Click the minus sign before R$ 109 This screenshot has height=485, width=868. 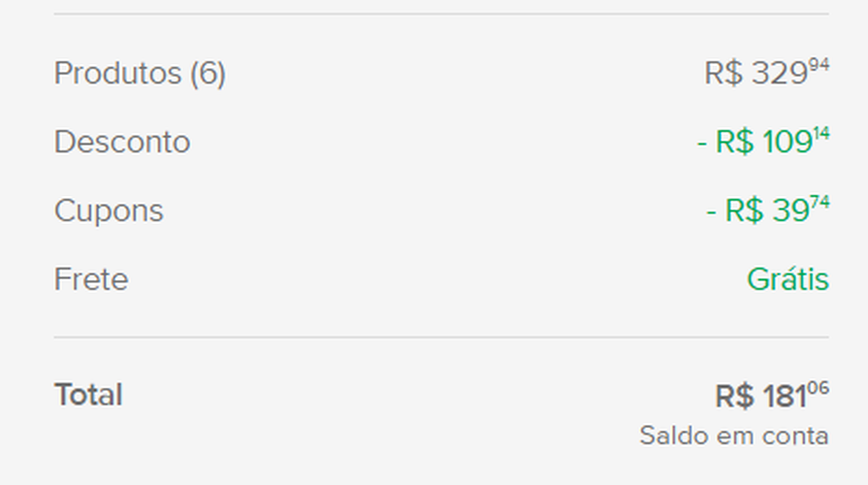(x=702, y=144)
